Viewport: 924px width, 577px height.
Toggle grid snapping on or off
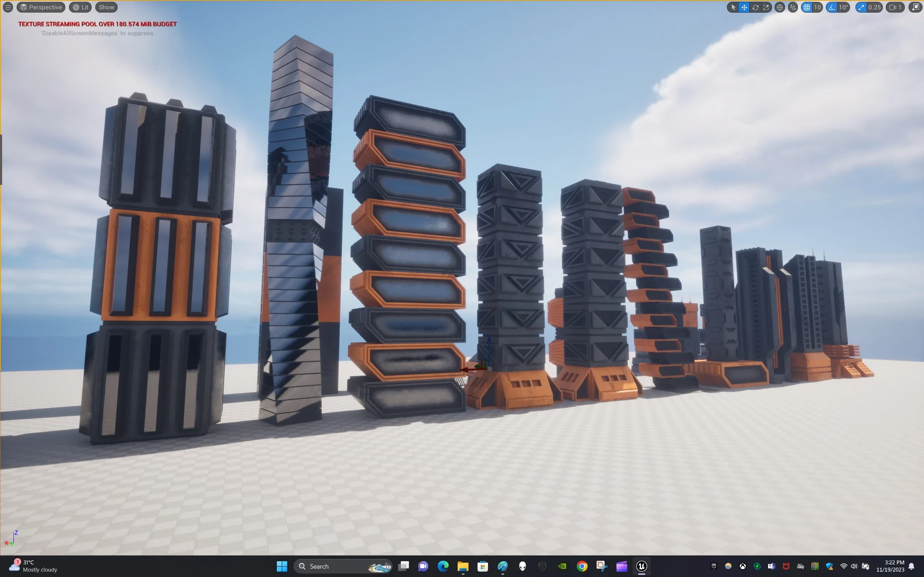point(807,7)
